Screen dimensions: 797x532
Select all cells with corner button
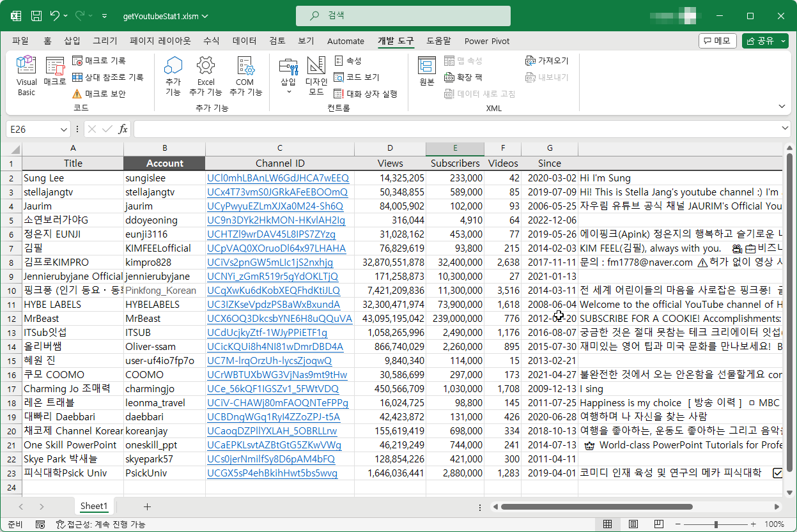11,149
